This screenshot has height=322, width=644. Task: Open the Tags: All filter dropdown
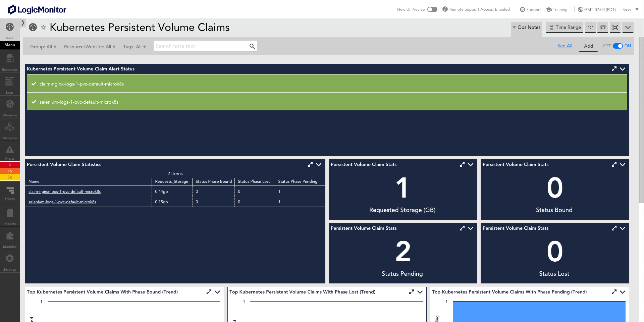click(x=135, y=47)
